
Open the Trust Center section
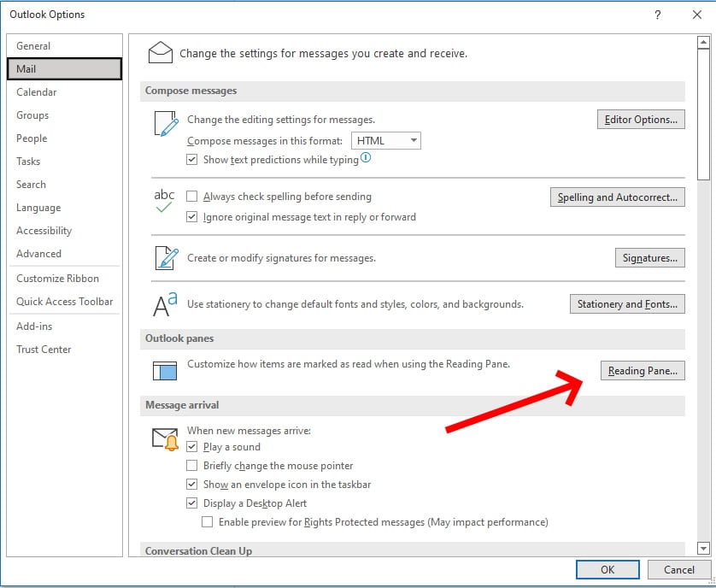pyautogui.click(x=44, y=349)
